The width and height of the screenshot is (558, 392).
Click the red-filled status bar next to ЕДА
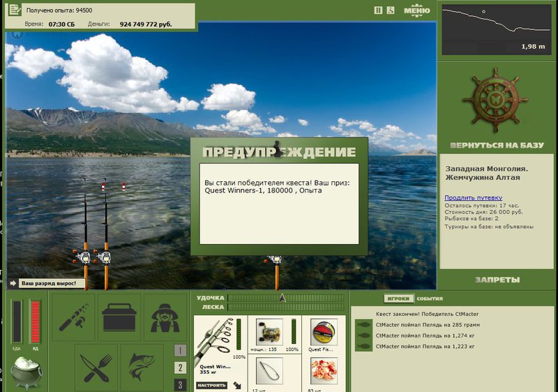click(x=36, y=322)
